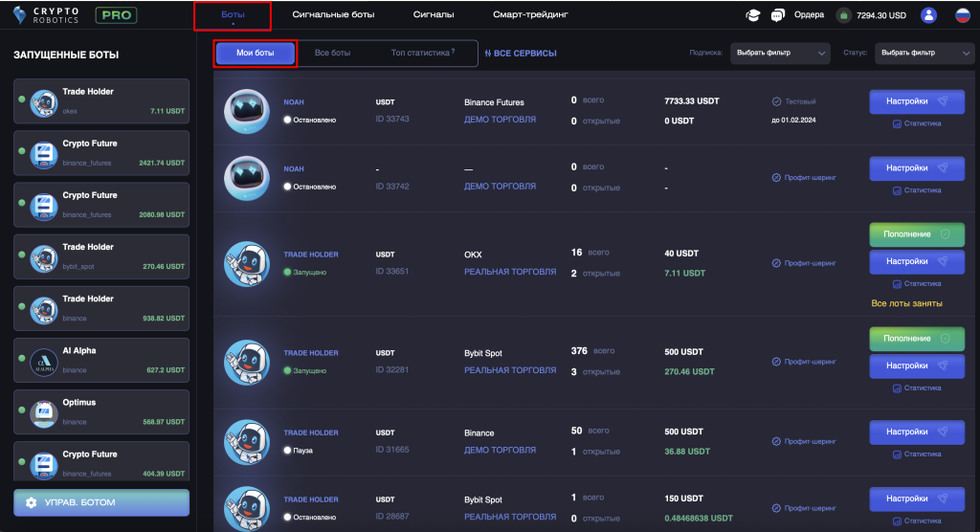Click Crypto Future 2080.98 USDT sidebar icon

tap(44, 207)
